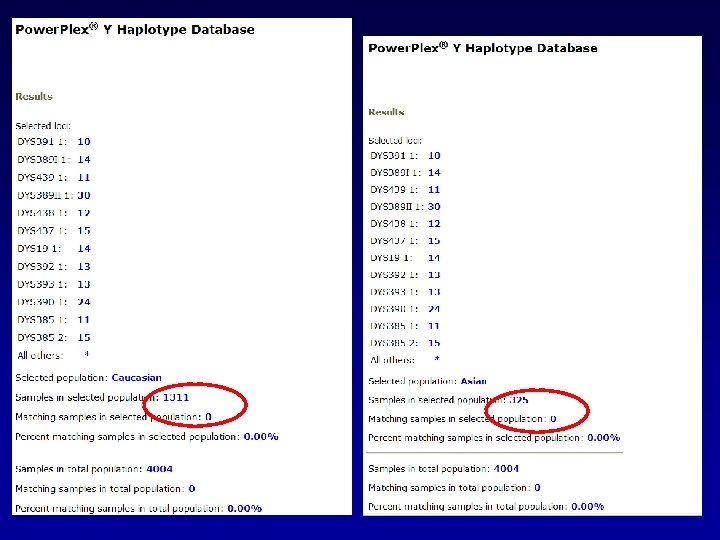Select the DYS390 value 24 in the Caucasian panel
This screenshot has width=720, height=540.
pyautogui.click(x=84, y=302)
